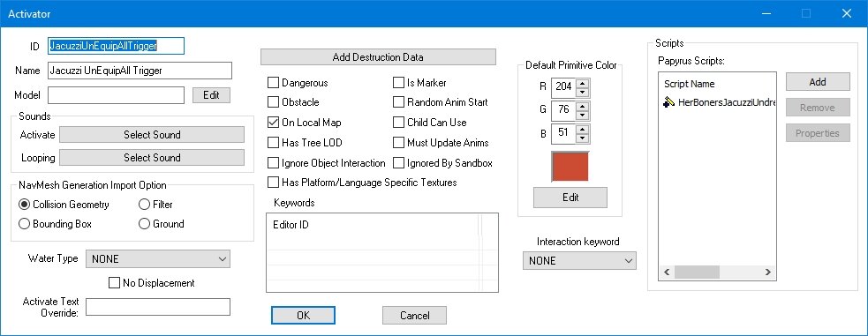Viewport: 868px width, 336px height.
Task: Increase the B color value
Action: pos(583,130)
